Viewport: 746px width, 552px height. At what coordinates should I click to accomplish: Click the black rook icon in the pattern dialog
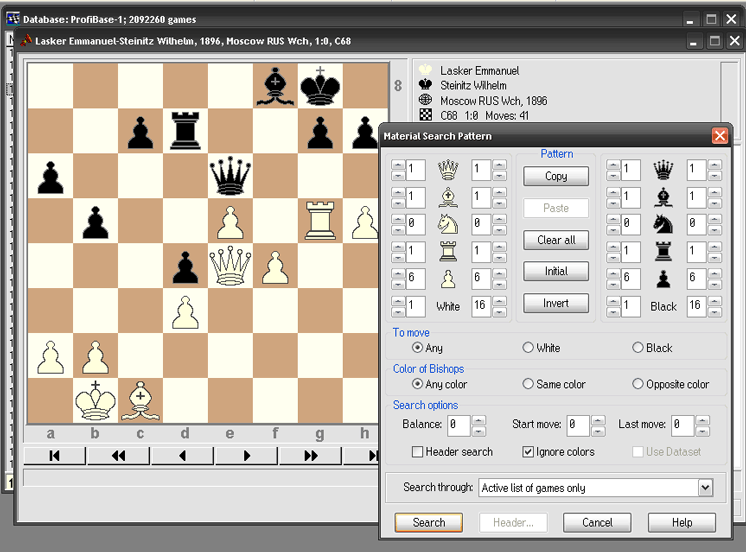tap(663, 251)
